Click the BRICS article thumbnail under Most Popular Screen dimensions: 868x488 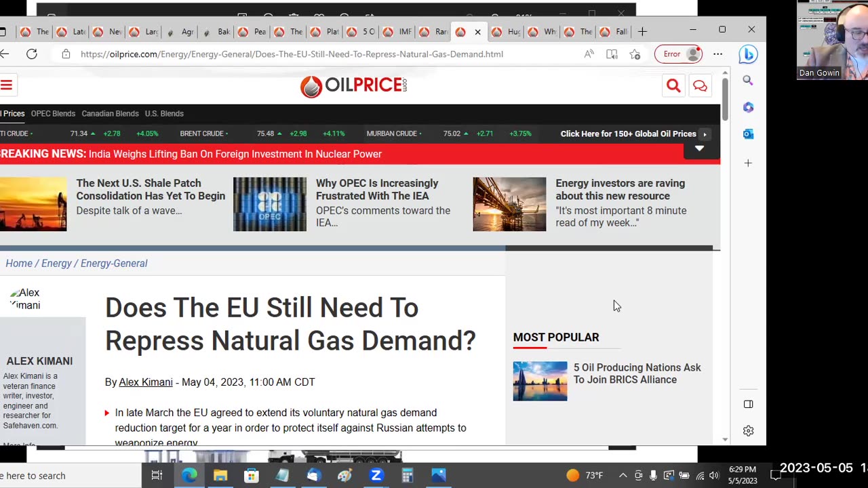coord(540,381)
